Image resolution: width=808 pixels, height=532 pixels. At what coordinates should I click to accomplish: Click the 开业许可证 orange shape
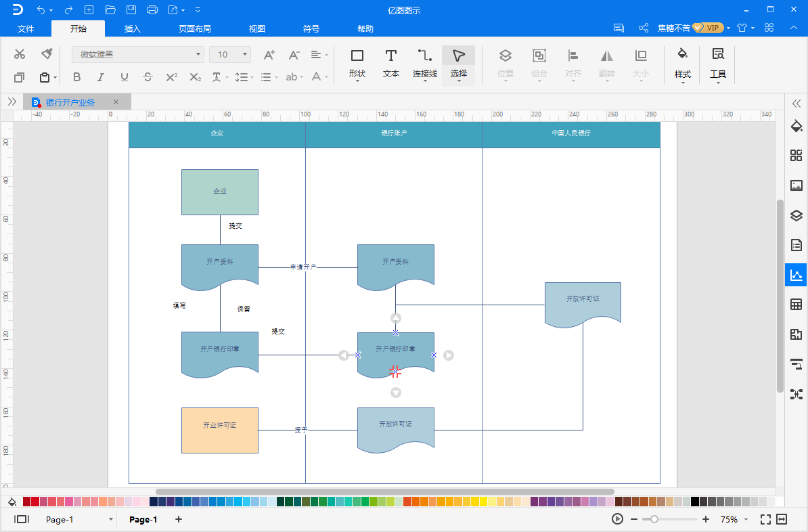click(x=219, y=430)
